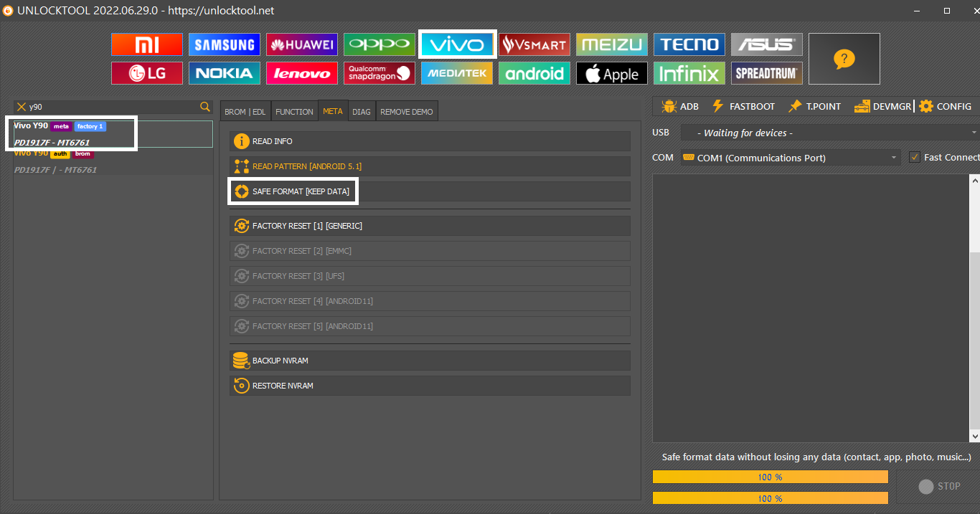Clear the model search with X icon
The height and width of the screenshot is (514, 980).
(21, 107)
